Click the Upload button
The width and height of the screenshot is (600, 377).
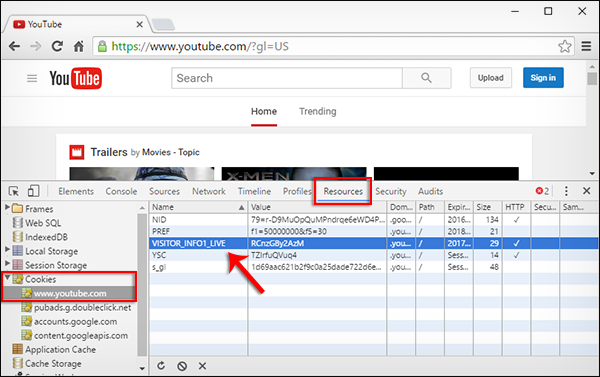coord(491,78)
